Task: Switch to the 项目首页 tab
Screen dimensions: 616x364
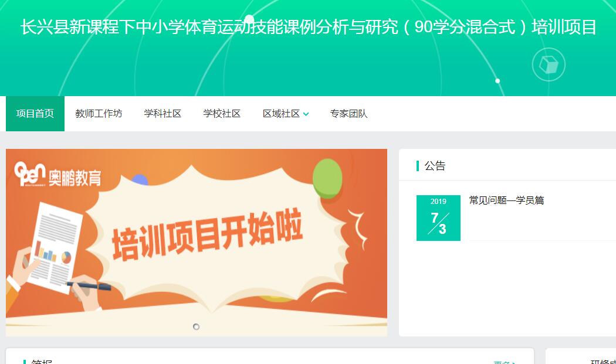Action: click(35, 114)
